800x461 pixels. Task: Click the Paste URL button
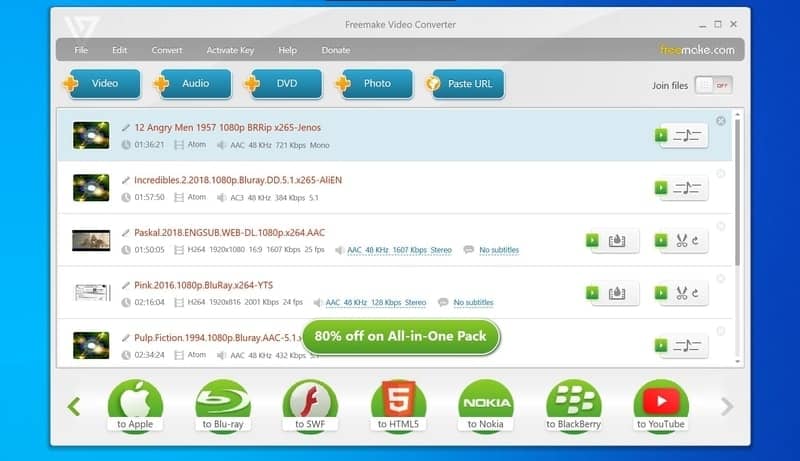coord(465,84)
